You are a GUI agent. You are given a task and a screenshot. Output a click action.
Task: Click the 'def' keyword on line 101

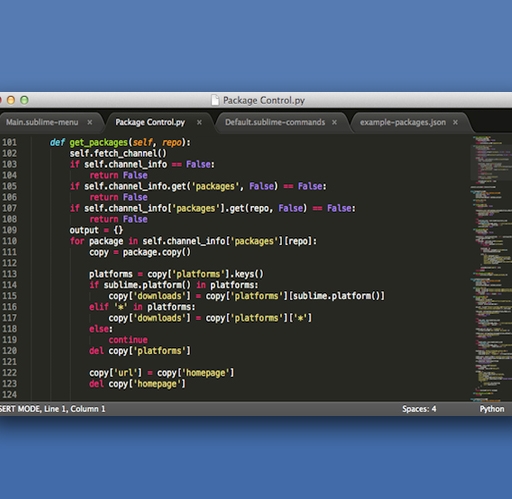click(x=57, y=142)
